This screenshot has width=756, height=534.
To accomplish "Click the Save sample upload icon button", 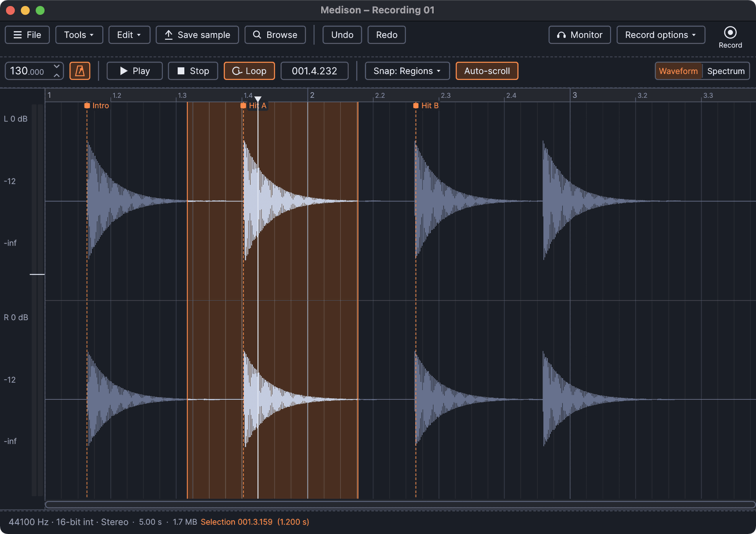I will tap(197, 35).
